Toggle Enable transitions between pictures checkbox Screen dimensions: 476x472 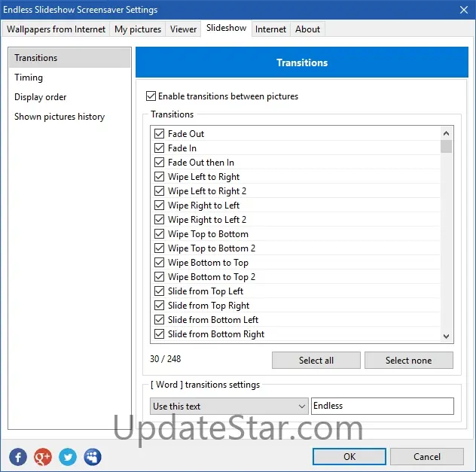point(151,96)
